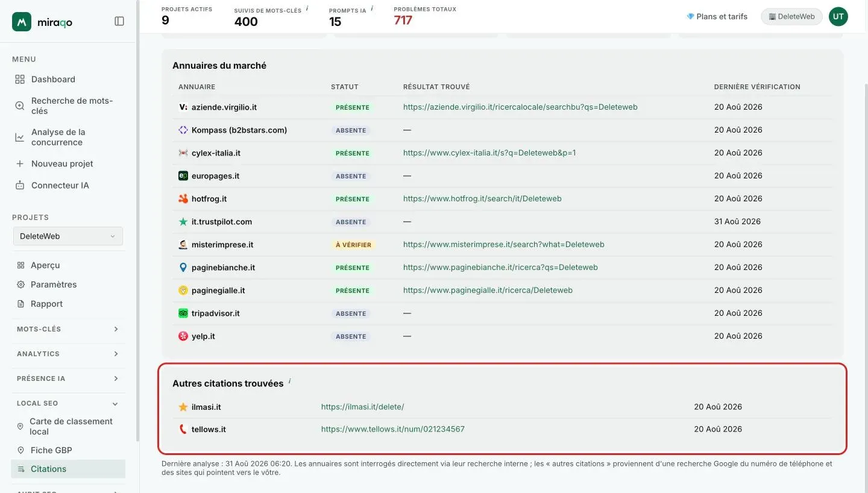Click the info icon beside Autres citations trouvées
The image size is (868, 493).
pos(289,381)
